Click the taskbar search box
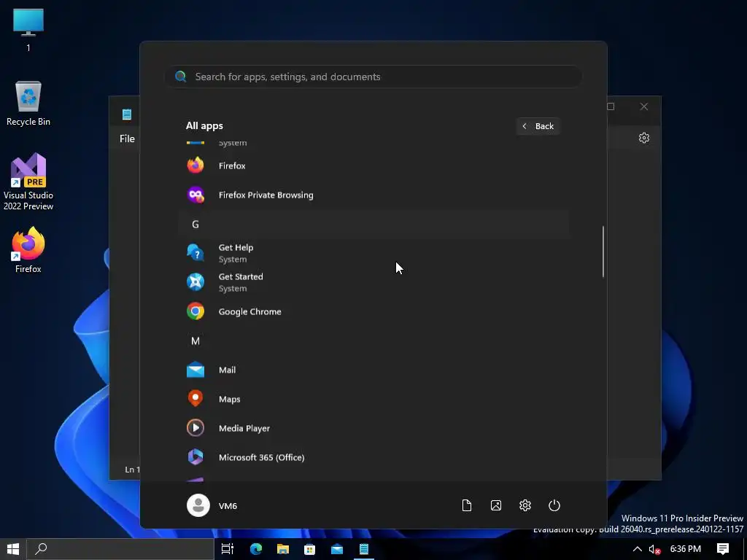Image resolution: width=747 pixels, height=560 pixels. coord(120,549)
